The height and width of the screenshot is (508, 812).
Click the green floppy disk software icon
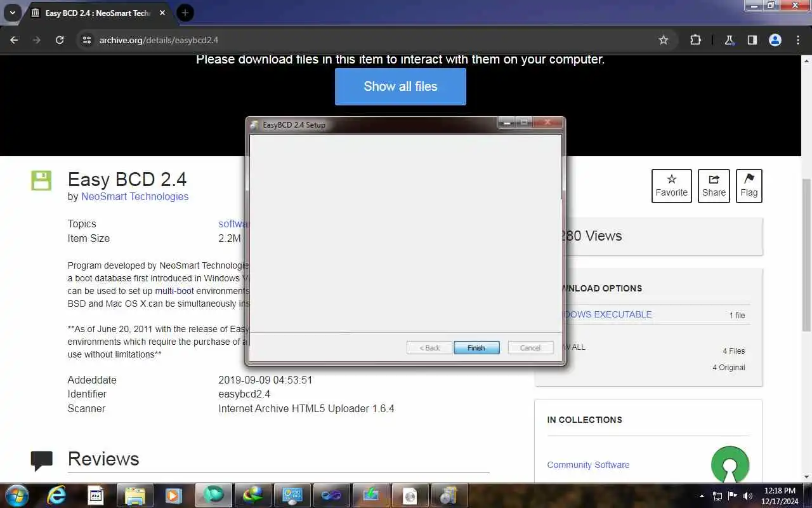41,180
